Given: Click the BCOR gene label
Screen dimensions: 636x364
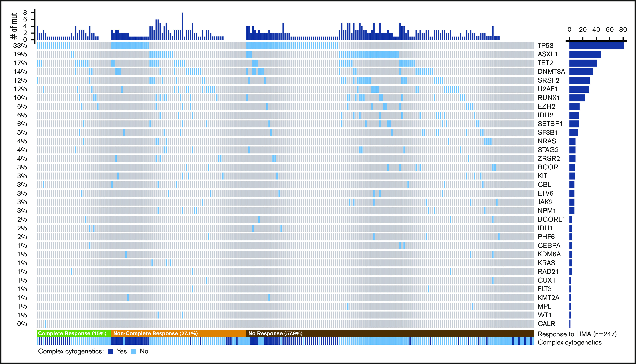Looking at the screenshot, I should [x=548, y=167].
